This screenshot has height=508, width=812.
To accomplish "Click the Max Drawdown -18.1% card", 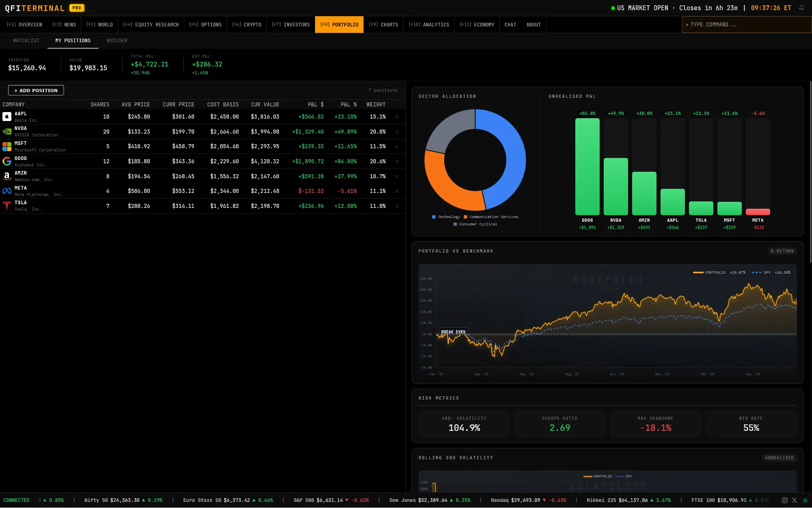I will 655,424.
